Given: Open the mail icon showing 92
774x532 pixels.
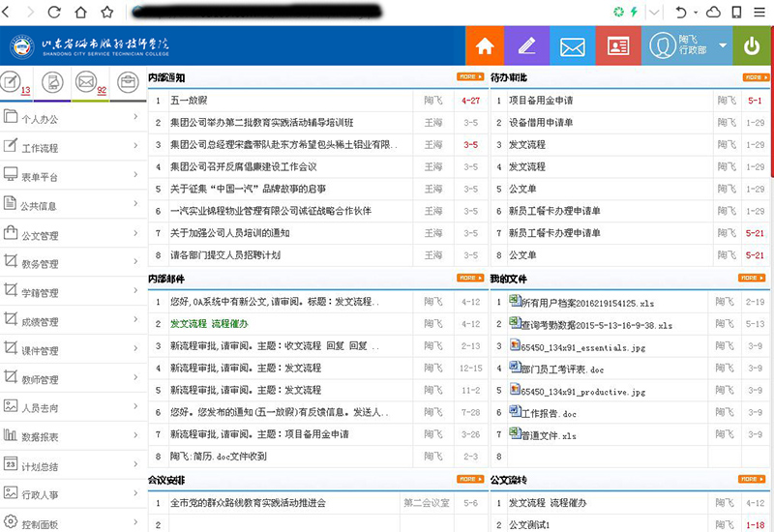Looking at the screenshot, I should (x=90, y=82).
